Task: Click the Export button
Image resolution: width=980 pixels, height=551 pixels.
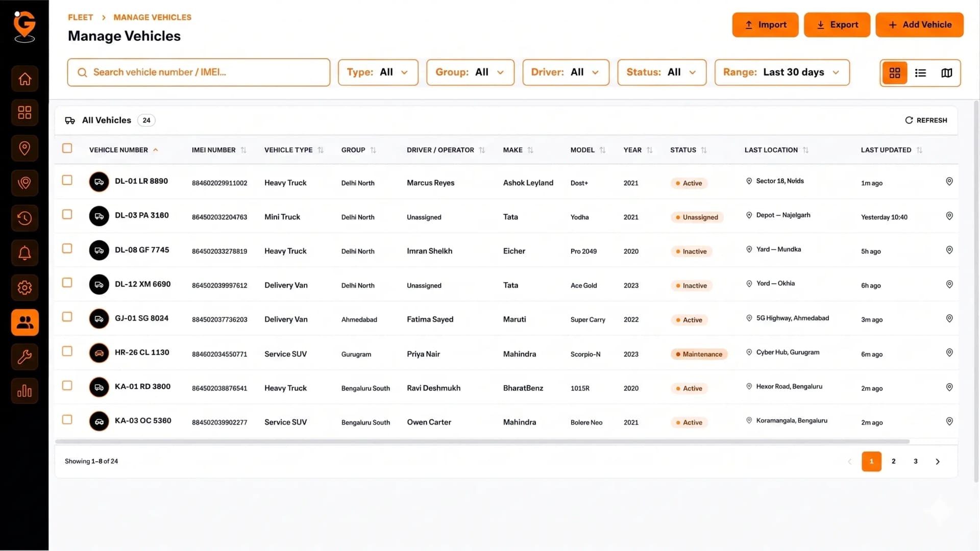Action: click(837, 25)
